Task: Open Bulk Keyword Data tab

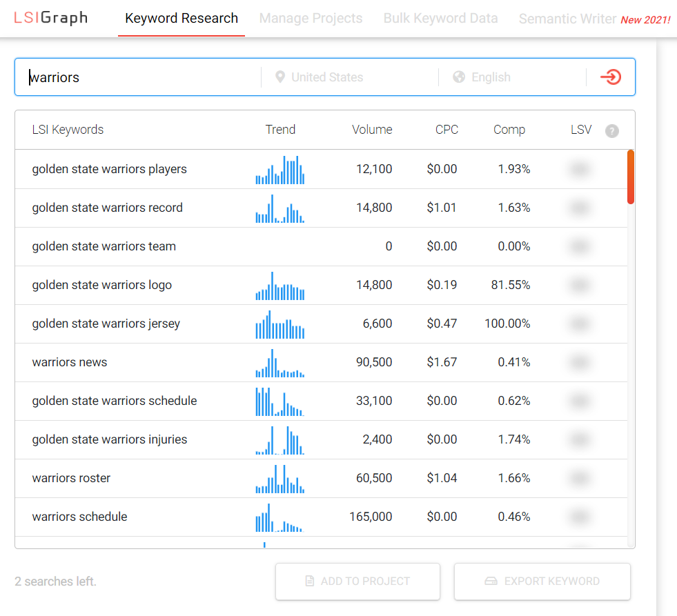Action: click(x=440, y=18)
